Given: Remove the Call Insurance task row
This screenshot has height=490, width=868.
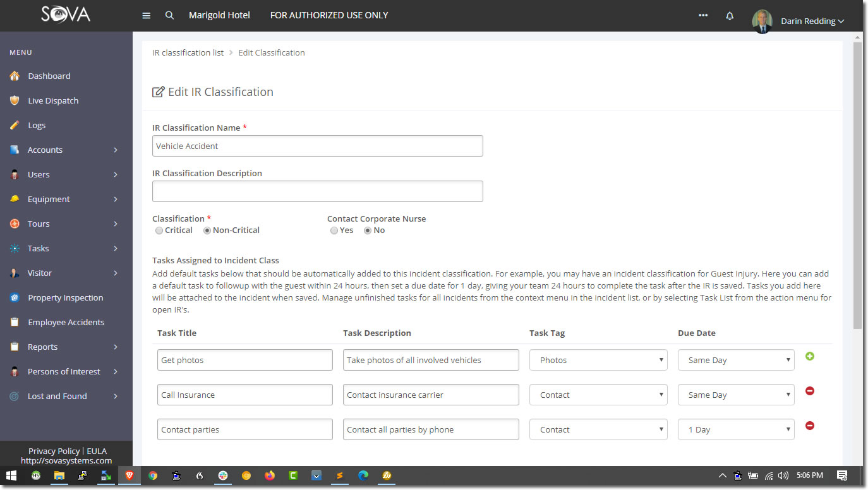Looking at the screenshot, I should (810, 391).
